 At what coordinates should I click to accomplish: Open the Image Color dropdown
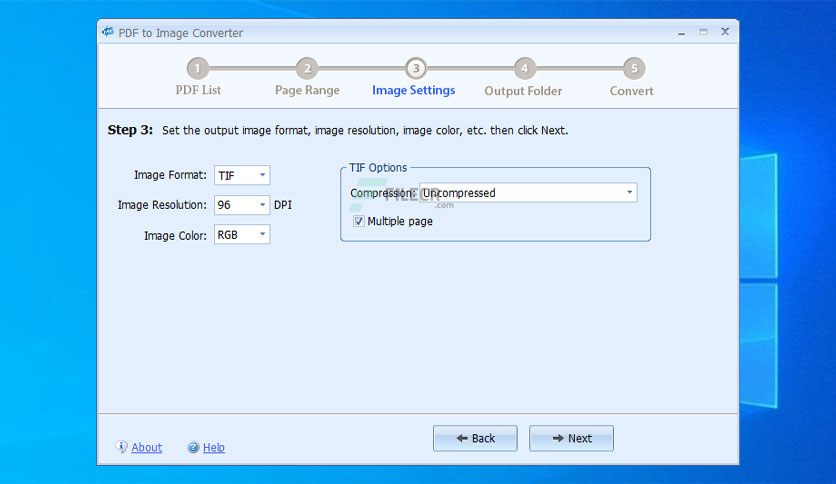coord(242,235)
